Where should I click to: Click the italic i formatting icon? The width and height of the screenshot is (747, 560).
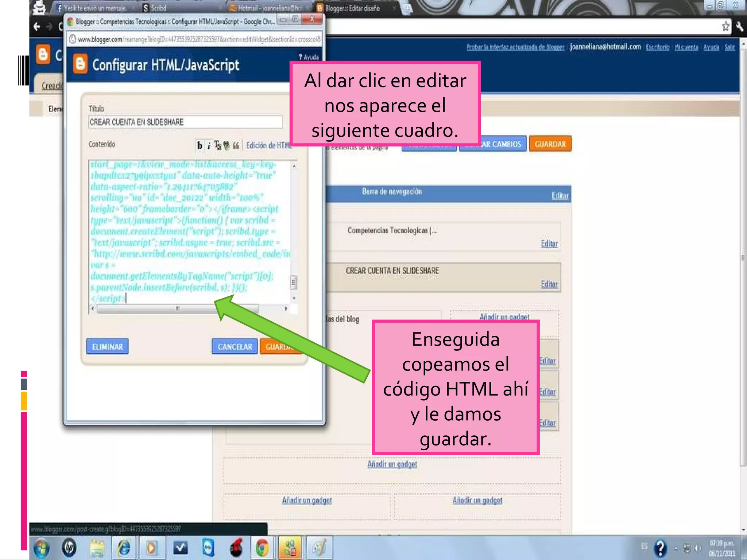coord(209,145)
